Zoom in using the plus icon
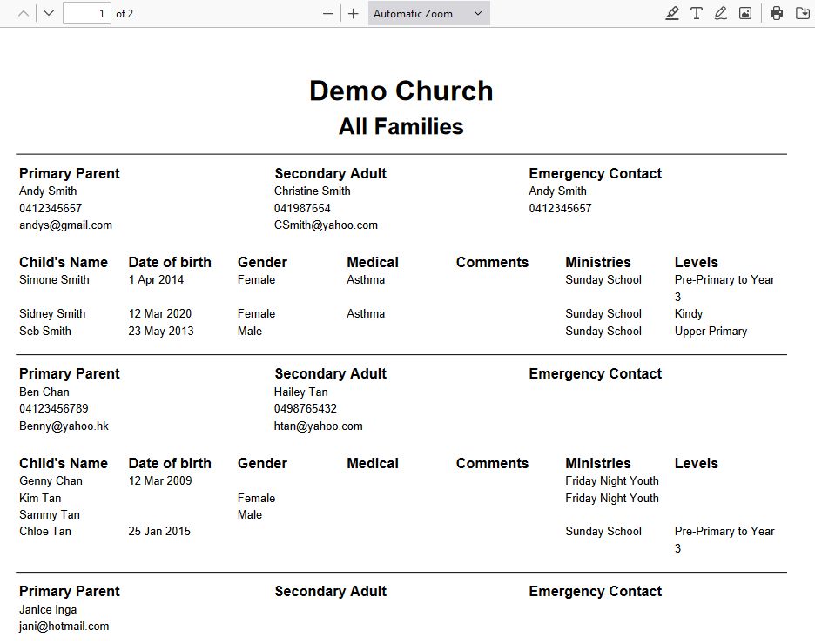Screen dimensions: 815x644 [x=353, y=13]
